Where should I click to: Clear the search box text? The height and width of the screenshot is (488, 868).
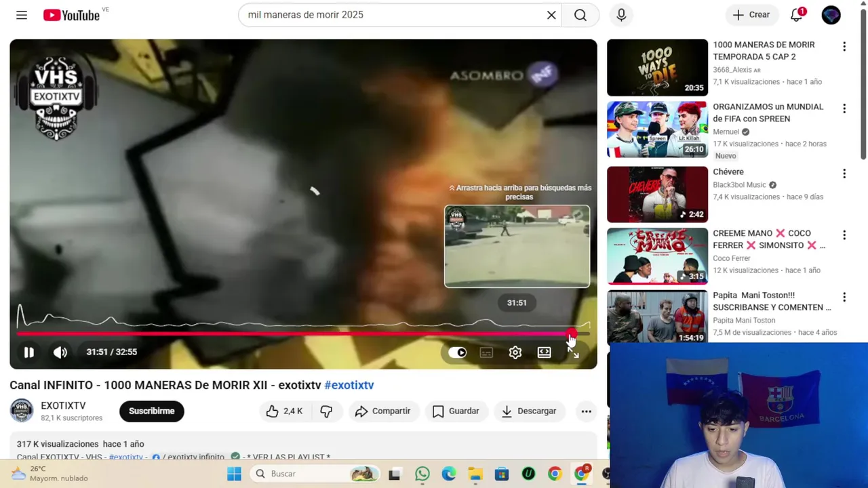pyautogui.click(x=551, y=15)
